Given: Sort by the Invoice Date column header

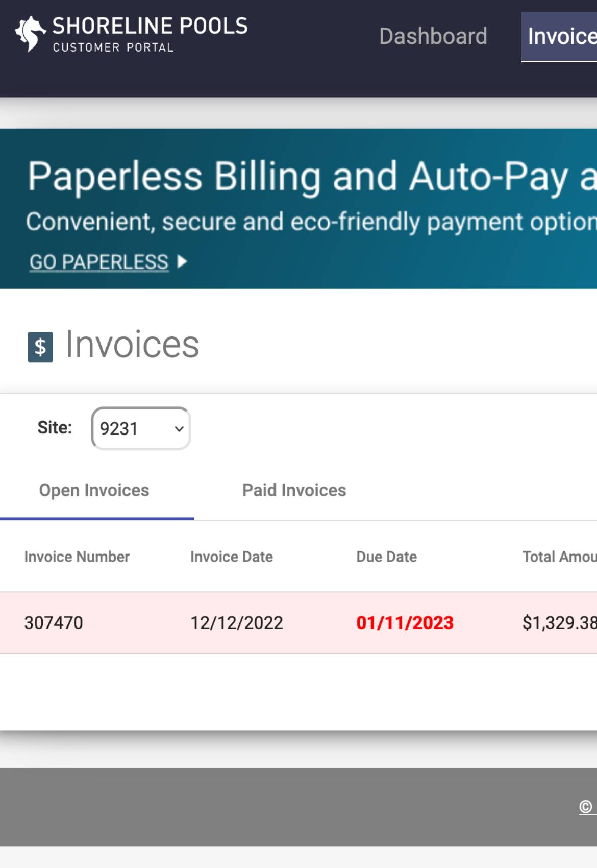Looking at the screenshot, I should tap(232, 557).
